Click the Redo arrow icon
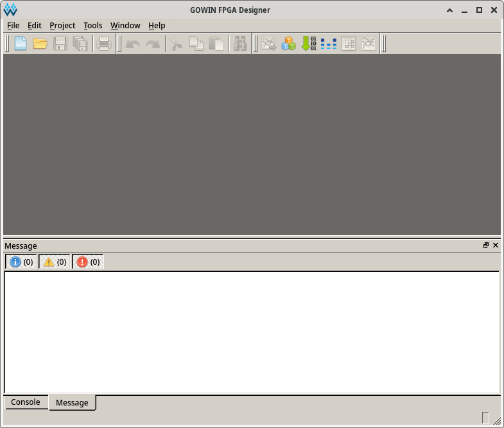This screenshot has height=428, width=504. pyautogui.click(x=153, y=44)
